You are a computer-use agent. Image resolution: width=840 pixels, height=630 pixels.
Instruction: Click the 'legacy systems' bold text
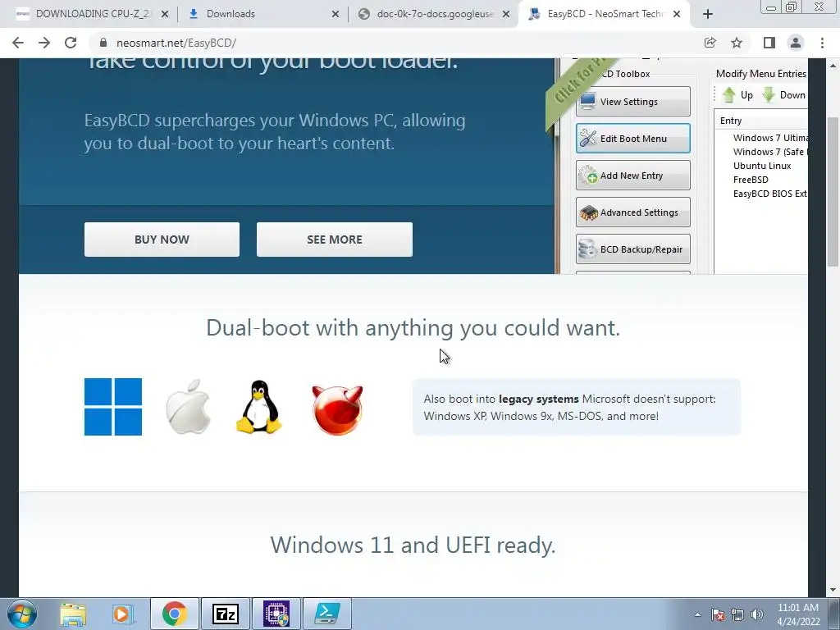tap(538, 399)
